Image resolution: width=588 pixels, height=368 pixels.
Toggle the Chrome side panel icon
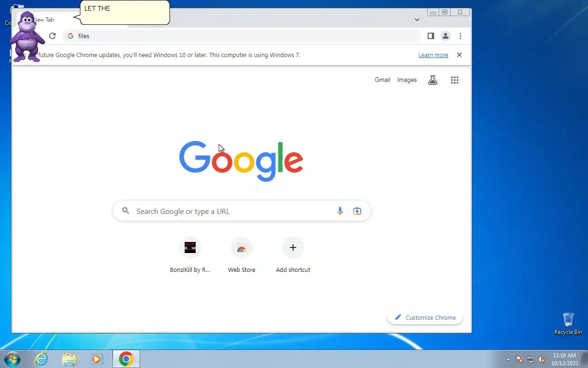[x=430, y=36]
